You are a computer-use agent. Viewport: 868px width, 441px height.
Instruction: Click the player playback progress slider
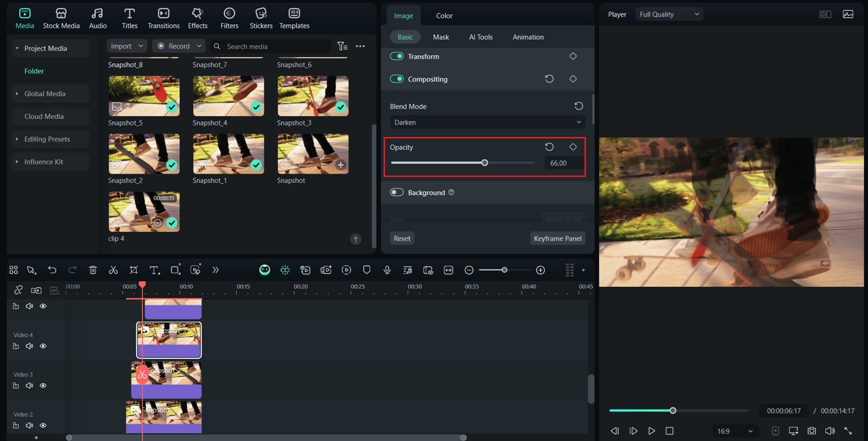pos(673,411)
